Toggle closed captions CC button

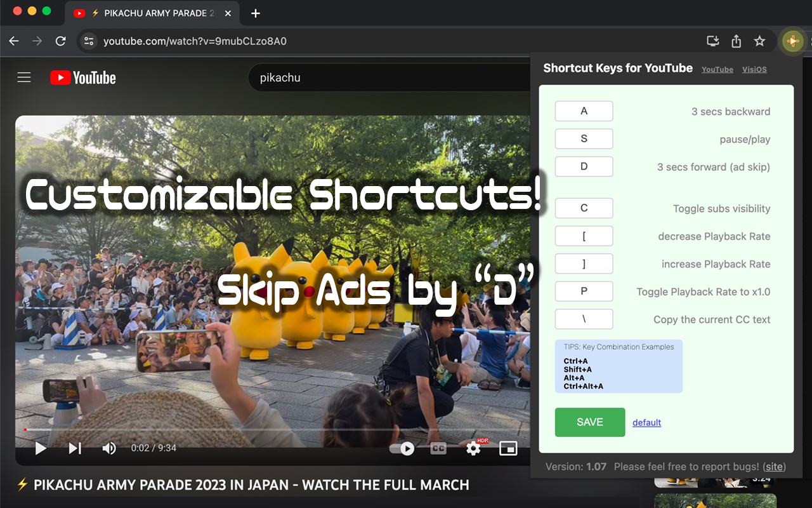coord(438,448)
